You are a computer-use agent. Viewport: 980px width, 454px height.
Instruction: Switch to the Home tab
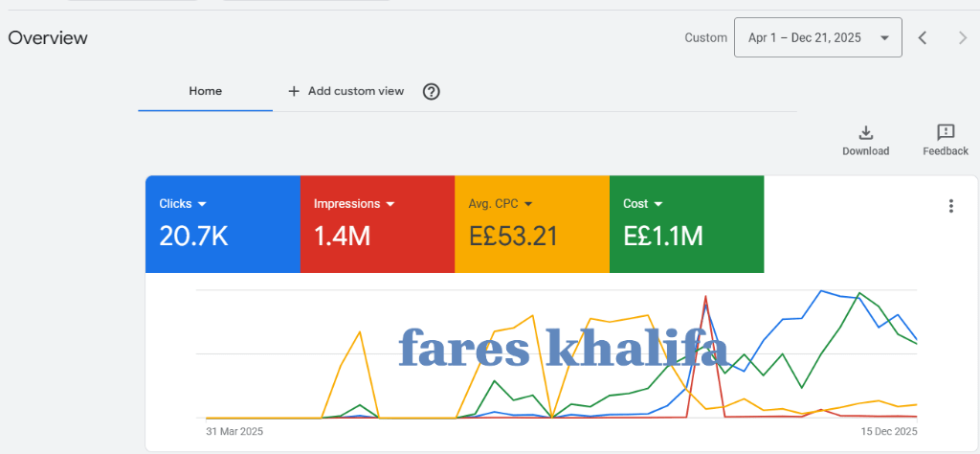pos(205,92)
